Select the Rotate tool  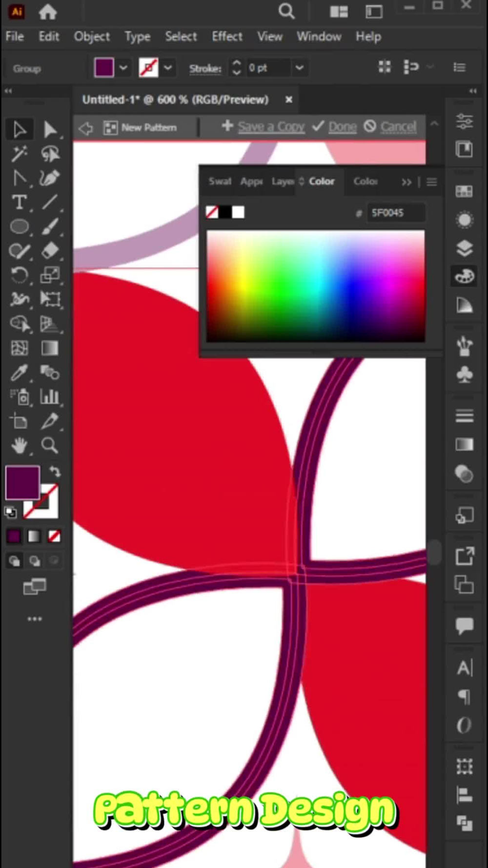tap(20, 275)
